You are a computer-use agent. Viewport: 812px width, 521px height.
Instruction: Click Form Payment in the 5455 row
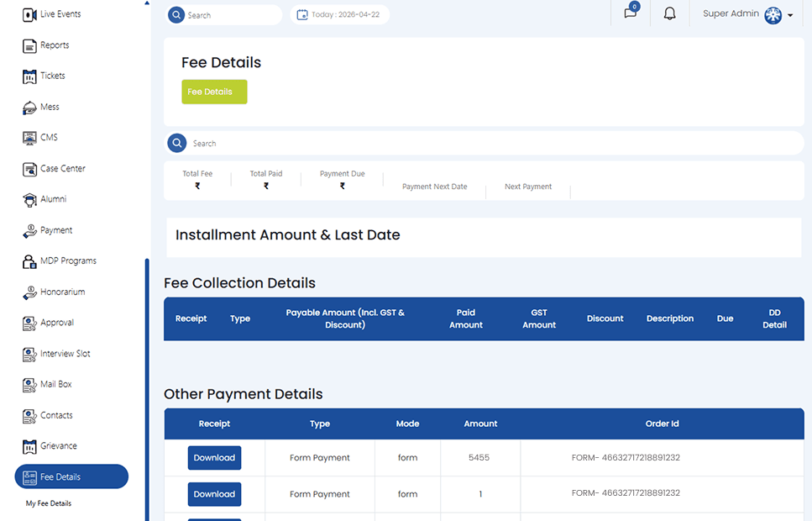(x=320, y=458)
